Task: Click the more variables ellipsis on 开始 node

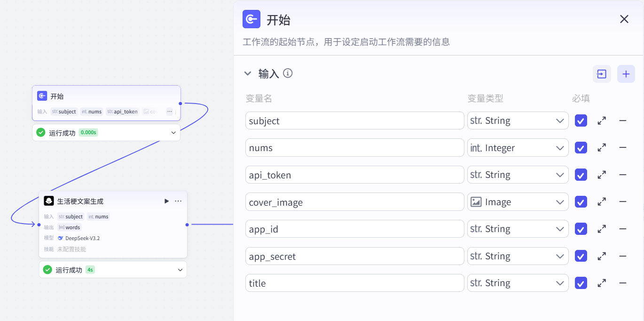Action: point(169,112)
